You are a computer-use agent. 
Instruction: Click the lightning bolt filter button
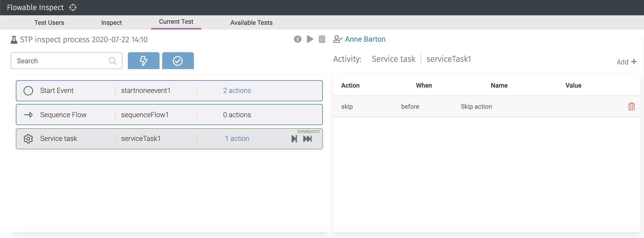tap(143, 61)
